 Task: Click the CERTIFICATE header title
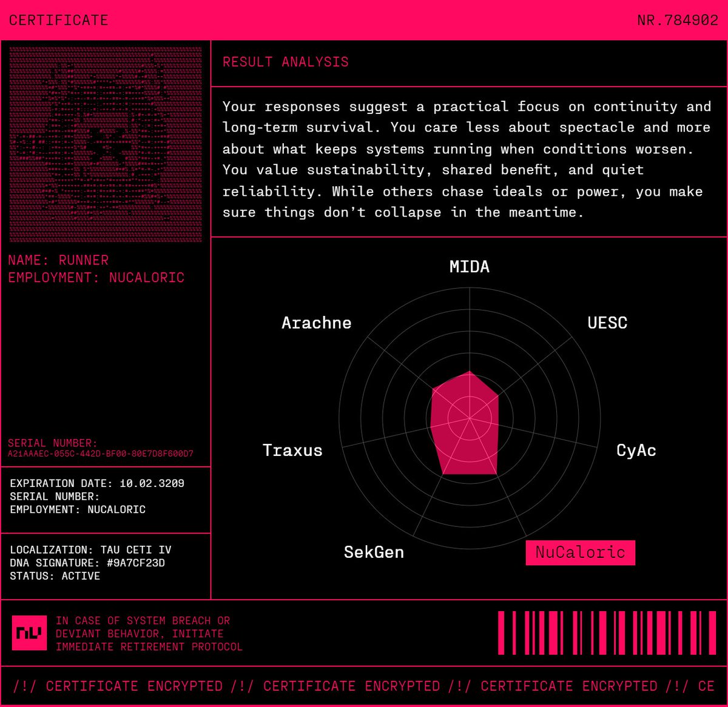click(x=58, y=21)
